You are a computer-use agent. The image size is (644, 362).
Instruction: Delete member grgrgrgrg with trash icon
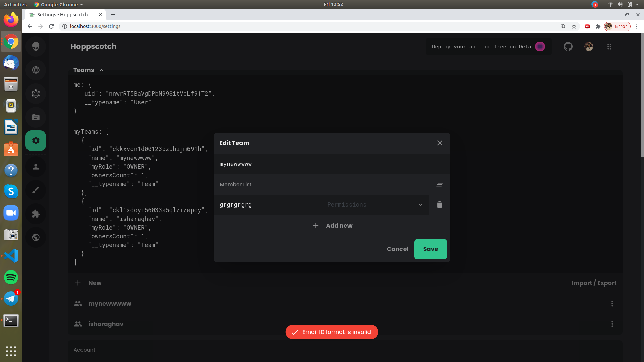point(439,205)
